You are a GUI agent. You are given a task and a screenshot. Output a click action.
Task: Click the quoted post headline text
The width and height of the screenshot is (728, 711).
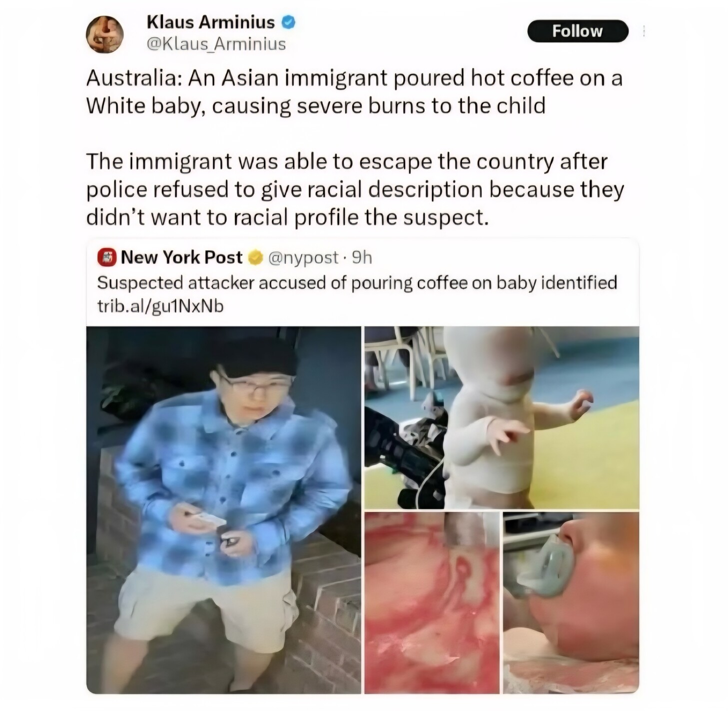(x=357, y=283)
